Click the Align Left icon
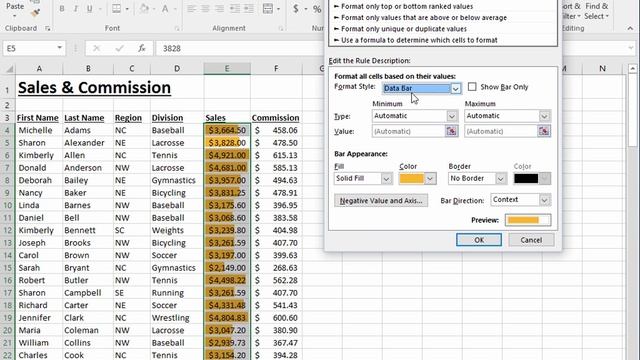 point(191,9)
